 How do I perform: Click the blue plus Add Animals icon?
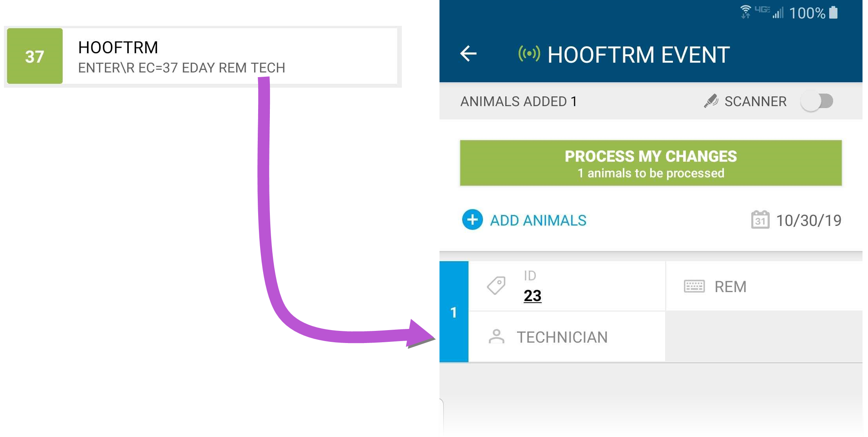click(472, 220)
